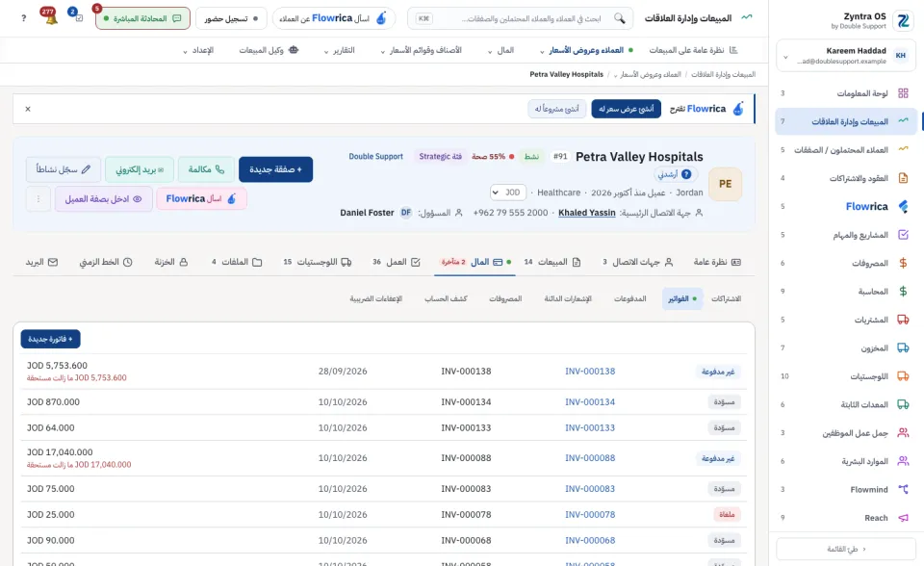Open breadcrumb dropdown العملاء وعروض الأسعار

647,74
